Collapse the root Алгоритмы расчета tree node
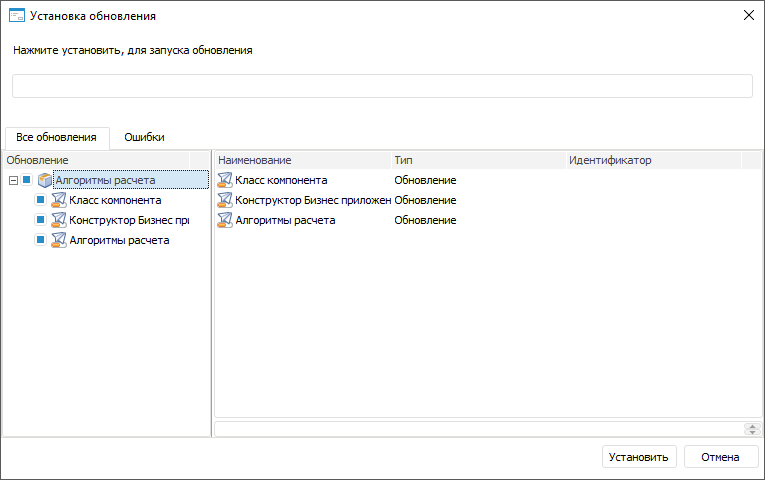Image resolution: width=765 pixels, height=480 pixels. pyautogui.click(x=12, y=180)
